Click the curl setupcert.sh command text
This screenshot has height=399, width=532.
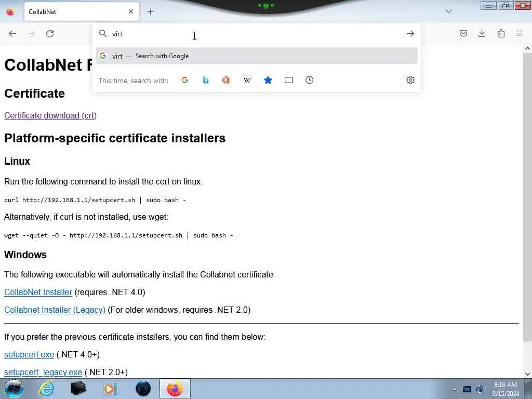[x=95, y=200]
